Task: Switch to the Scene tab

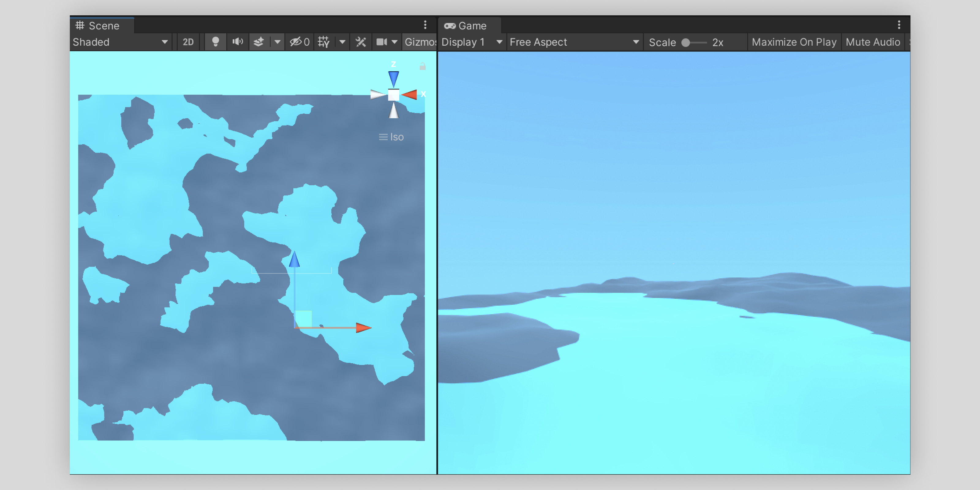Action: pos(102,25)
